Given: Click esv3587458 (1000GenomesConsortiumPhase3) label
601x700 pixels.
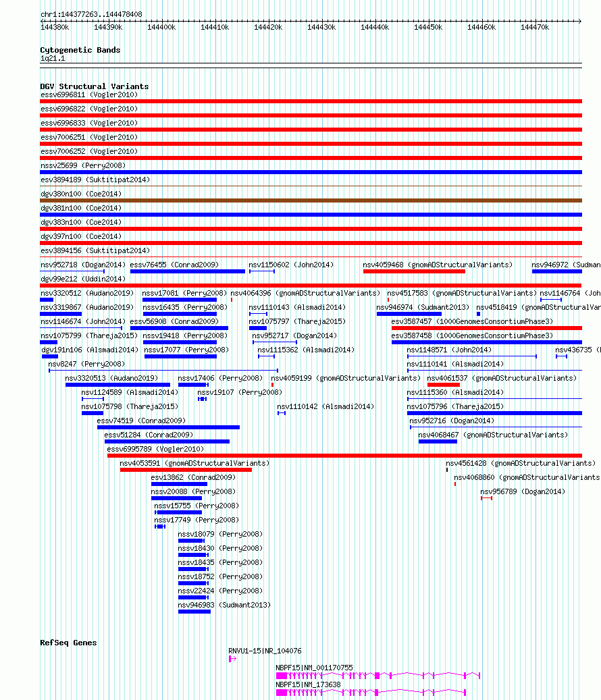Looking at the screenshot, I should tap(472, 335).
